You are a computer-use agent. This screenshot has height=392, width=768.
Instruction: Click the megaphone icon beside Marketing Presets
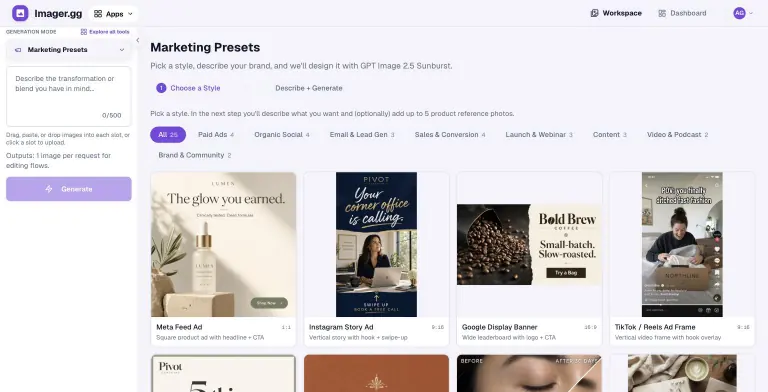tap(18, 49)
